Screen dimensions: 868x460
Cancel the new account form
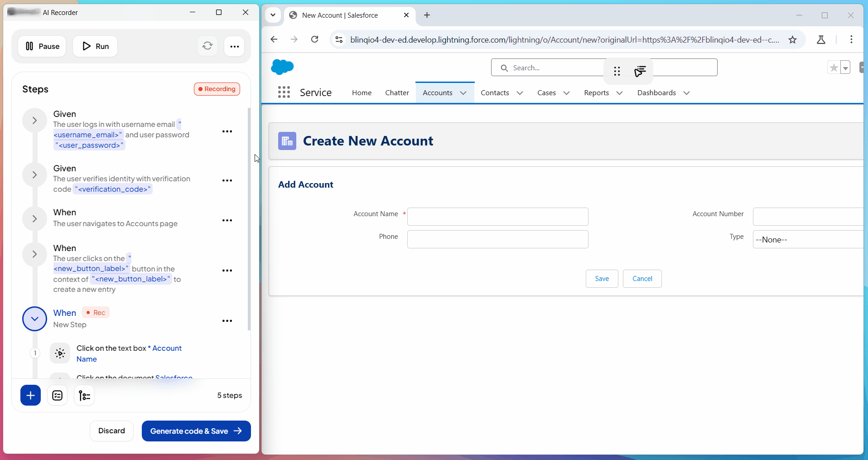click(642, 279)
